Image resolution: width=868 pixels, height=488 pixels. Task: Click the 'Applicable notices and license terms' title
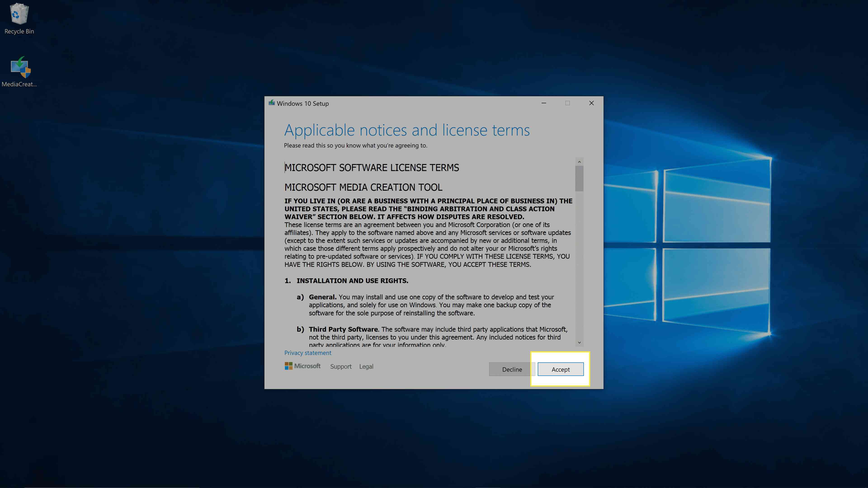(407, 130)
